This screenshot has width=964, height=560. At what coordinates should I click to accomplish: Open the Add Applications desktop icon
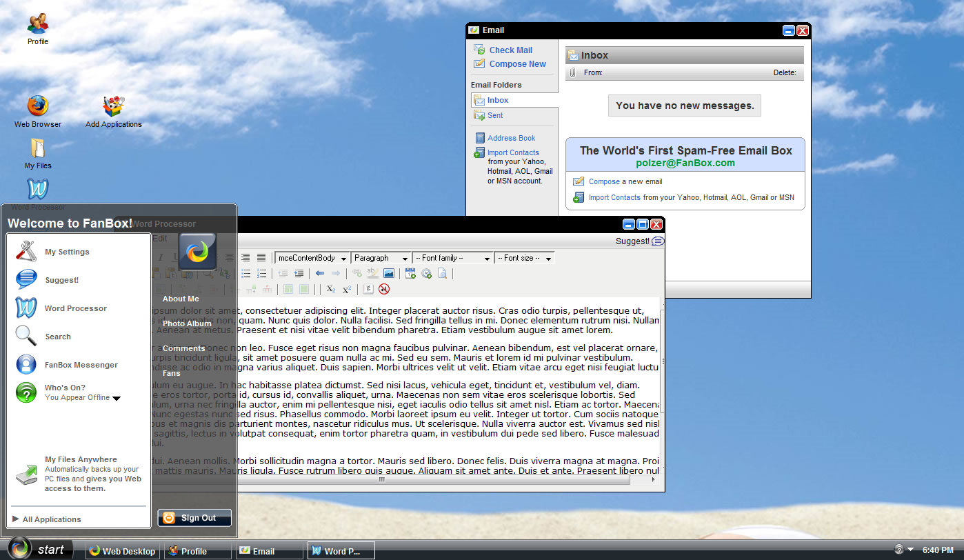pos(114,112)
